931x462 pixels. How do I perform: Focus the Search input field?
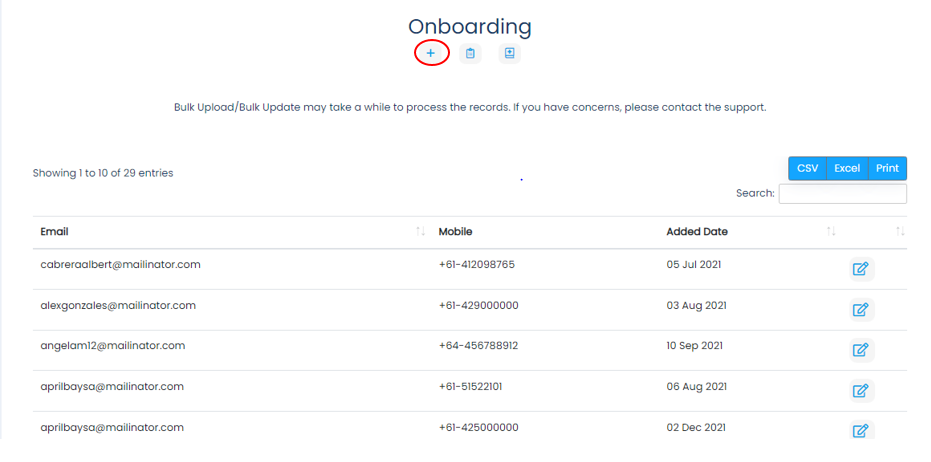coord(843,194)
